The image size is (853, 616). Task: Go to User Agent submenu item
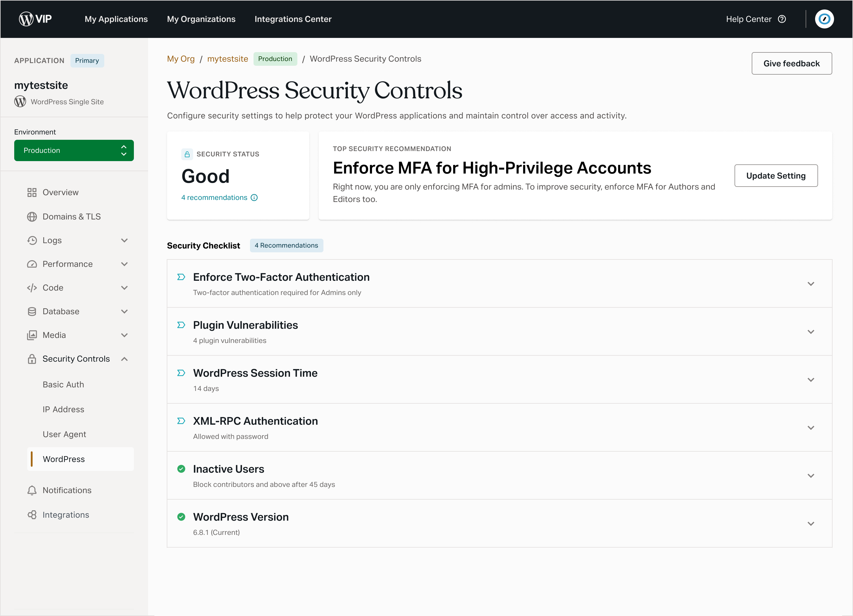pos(64,434)
